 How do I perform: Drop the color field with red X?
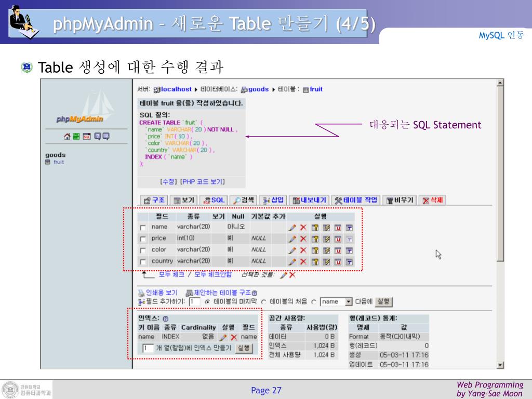click(303, 251)
